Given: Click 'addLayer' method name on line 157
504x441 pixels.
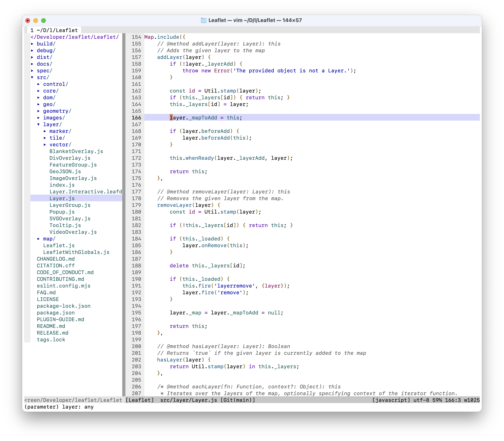Looking at the screenshot, I should click(x=170, y=57).
